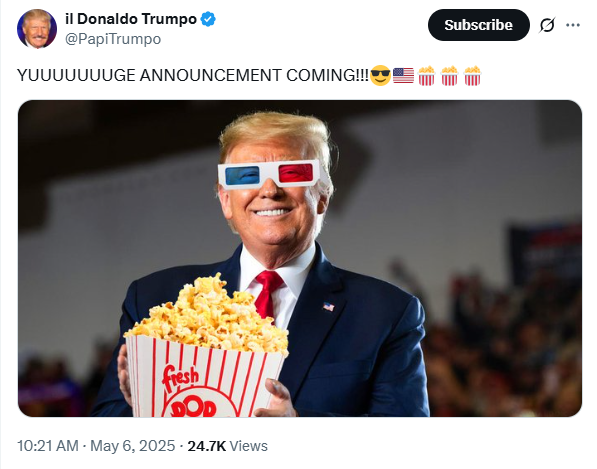Click the middle popcorn emoji

[449, 75]
